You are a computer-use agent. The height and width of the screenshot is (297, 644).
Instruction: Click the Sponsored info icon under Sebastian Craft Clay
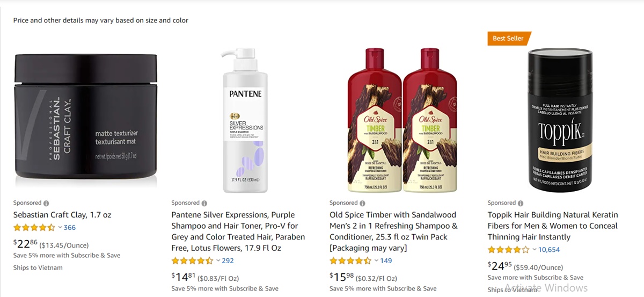(46, 204)
